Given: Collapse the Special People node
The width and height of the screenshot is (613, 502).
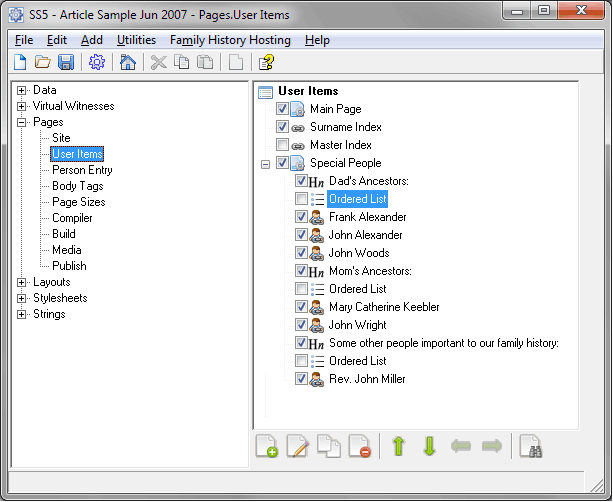Looking at the screenshot, I should 265,163.
